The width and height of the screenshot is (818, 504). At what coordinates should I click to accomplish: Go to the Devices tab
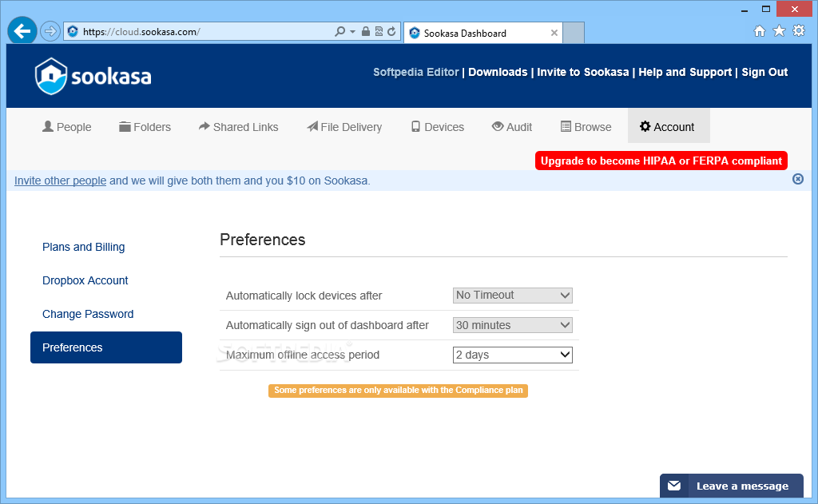click(x=438, y=127)
